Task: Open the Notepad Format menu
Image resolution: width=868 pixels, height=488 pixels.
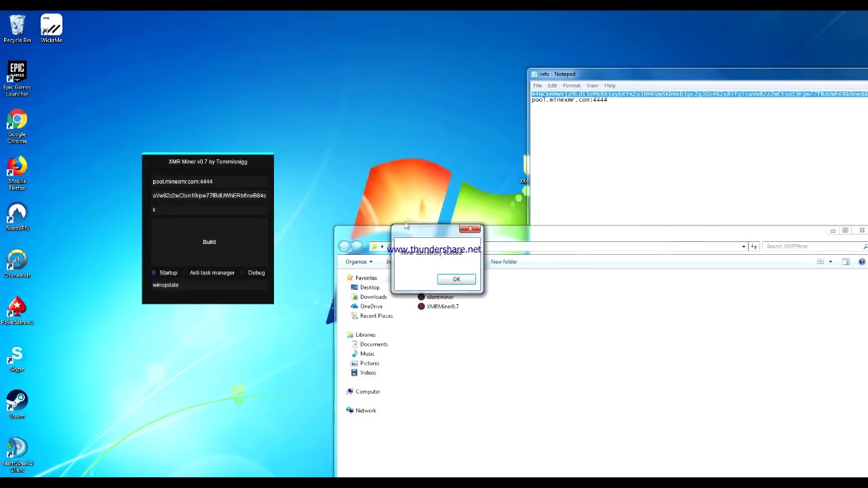Action: click(572, 85)
